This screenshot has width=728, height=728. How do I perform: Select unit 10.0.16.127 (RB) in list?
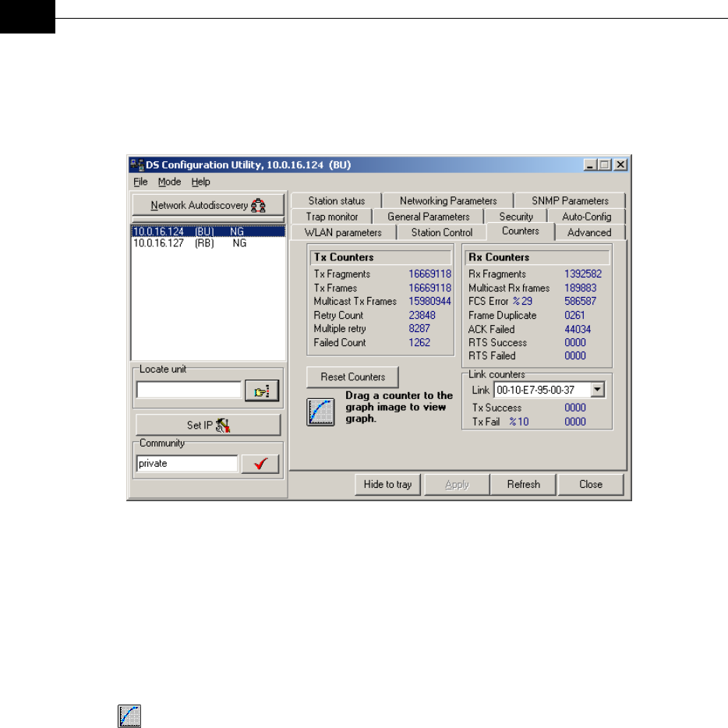189,243
